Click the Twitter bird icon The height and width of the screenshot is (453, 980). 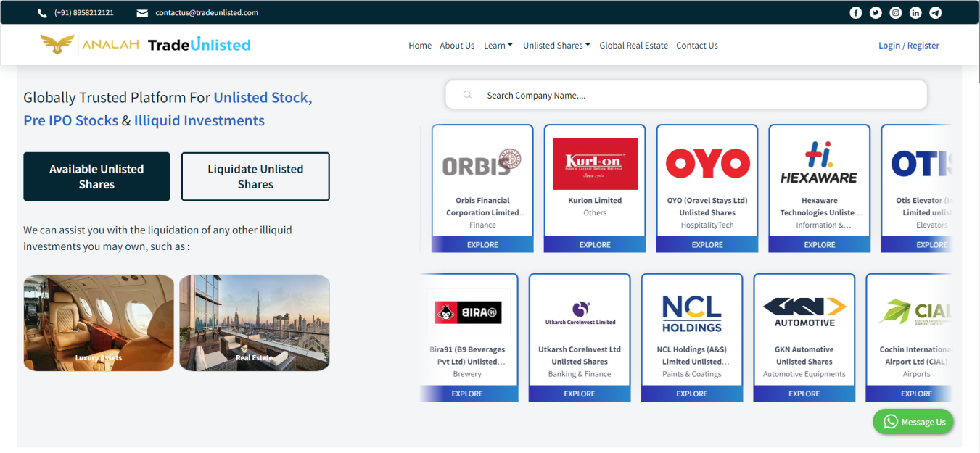pos(876,12)
